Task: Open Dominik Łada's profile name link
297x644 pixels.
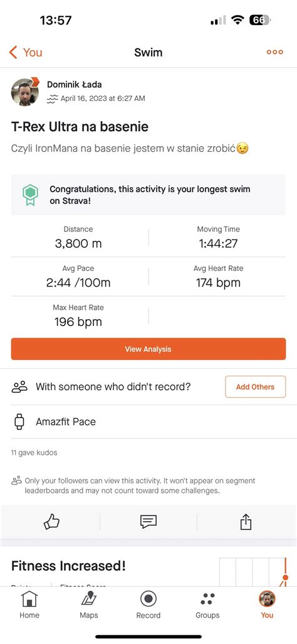Action: pyautogui.click(x=74, y=85)
